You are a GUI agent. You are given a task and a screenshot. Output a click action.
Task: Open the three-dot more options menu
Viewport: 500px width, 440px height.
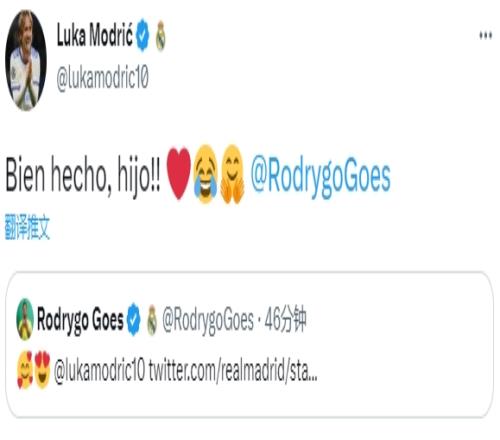point(485,35)
